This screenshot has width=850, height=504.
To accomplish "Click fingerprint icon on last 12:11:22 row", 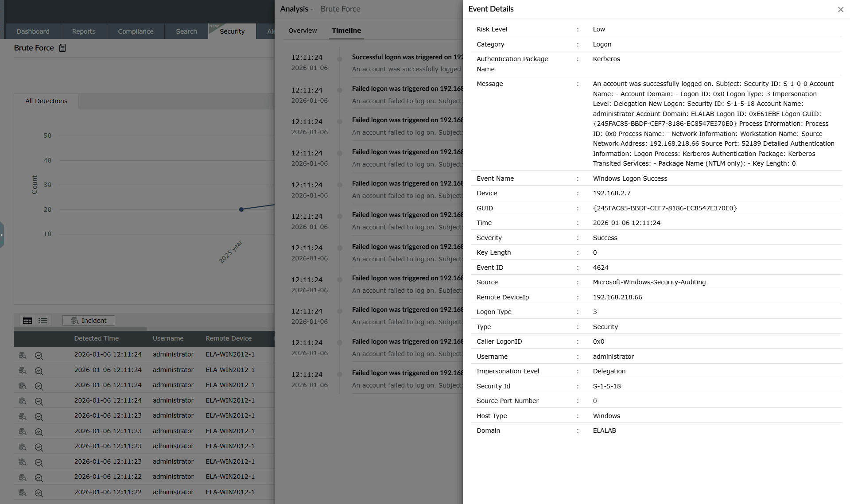I will point(23,493).
